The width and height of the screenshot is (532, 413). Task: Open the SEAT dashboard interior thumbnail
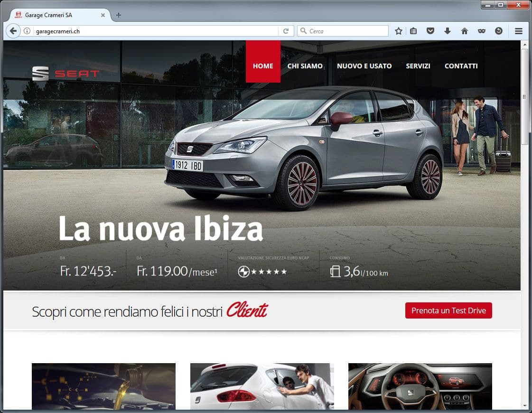[x=420, y=386]
